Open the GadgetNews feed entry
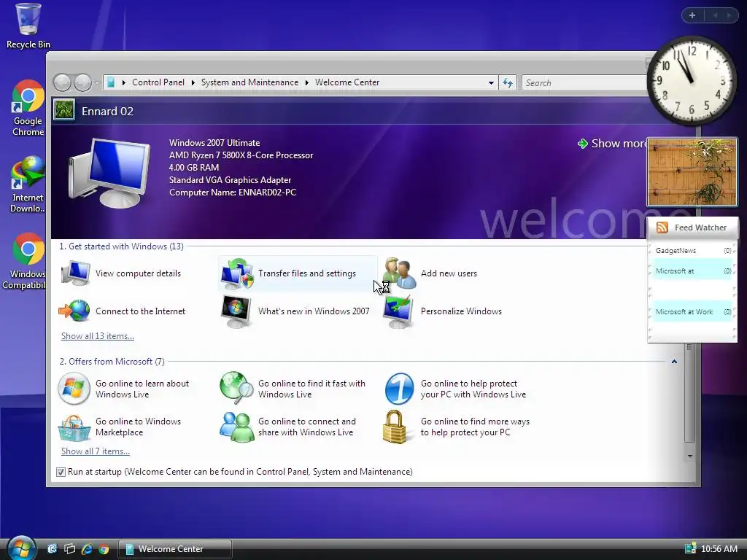Screen dimensions: 747x560 tap(693, 251)
